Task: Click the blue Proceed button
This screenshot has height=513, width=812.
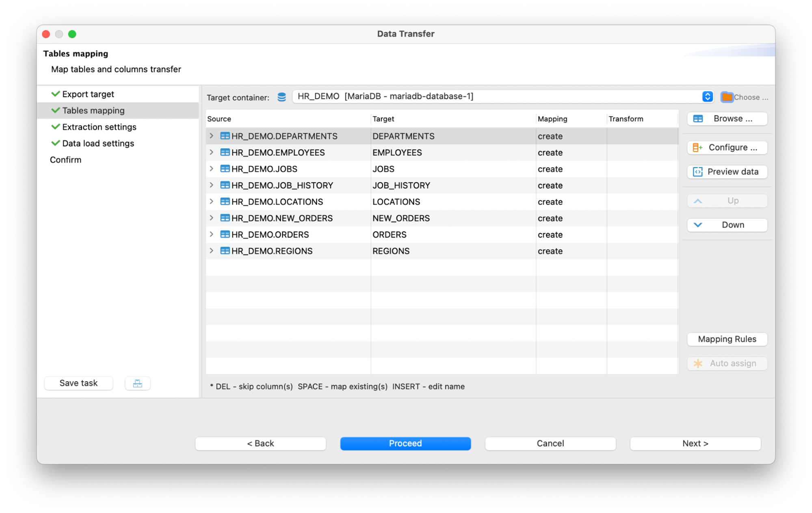Action: pyautogui.click(x=405, y=443)
